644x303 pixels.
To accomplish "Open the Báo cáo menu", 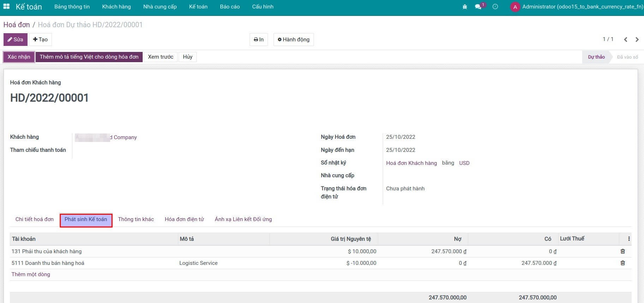I will [229, 7].
